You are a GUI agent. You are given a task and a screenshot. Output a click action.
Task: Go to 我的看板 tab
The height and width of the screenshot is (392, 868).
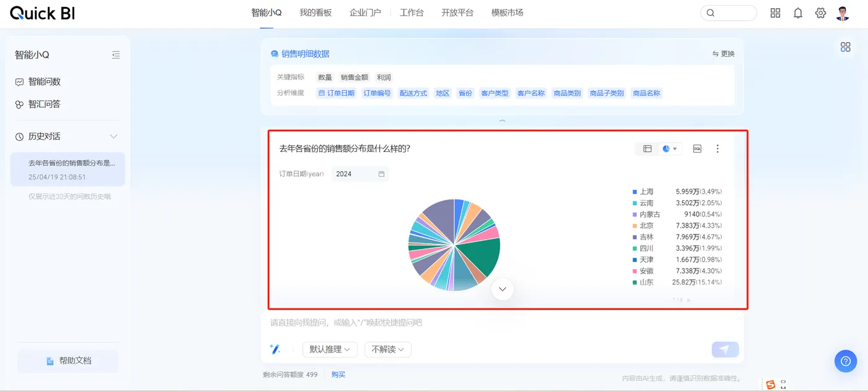[316, 12]
